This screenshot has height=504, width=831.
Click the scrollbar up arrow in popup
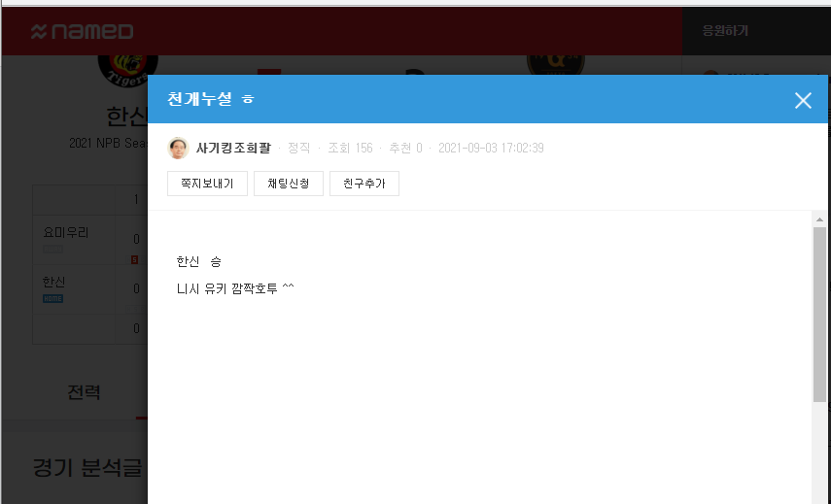819,219
